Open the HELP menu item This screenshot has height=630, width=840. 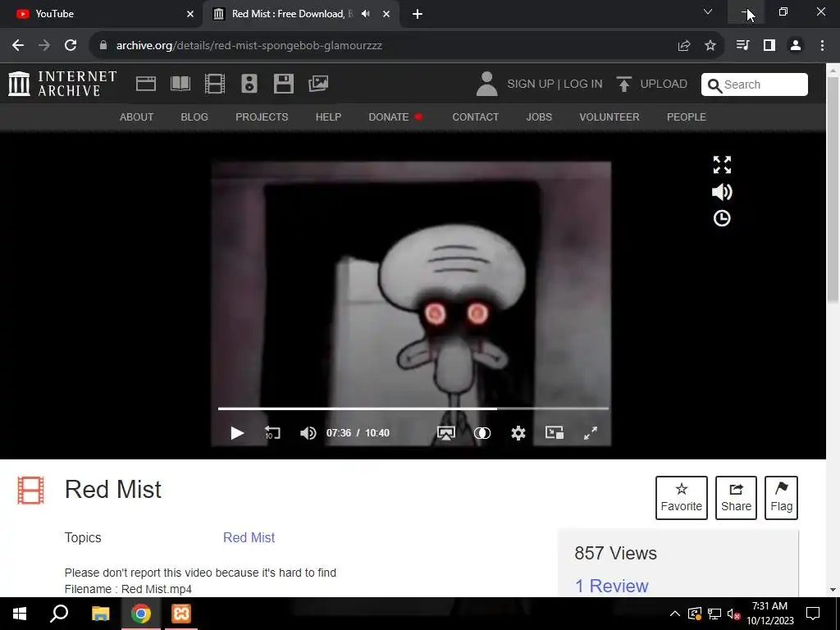click(x=328, y=116)
